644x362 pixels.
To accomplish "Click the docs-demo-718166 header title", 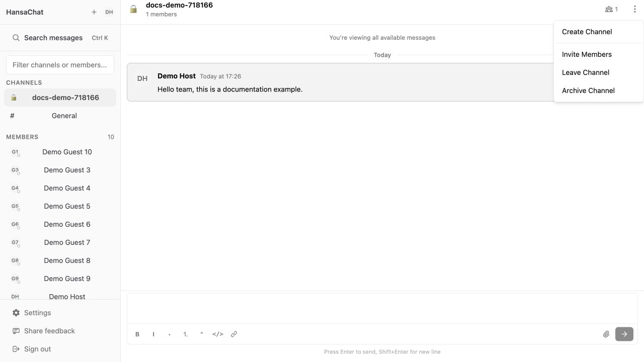I will (179, 5).
